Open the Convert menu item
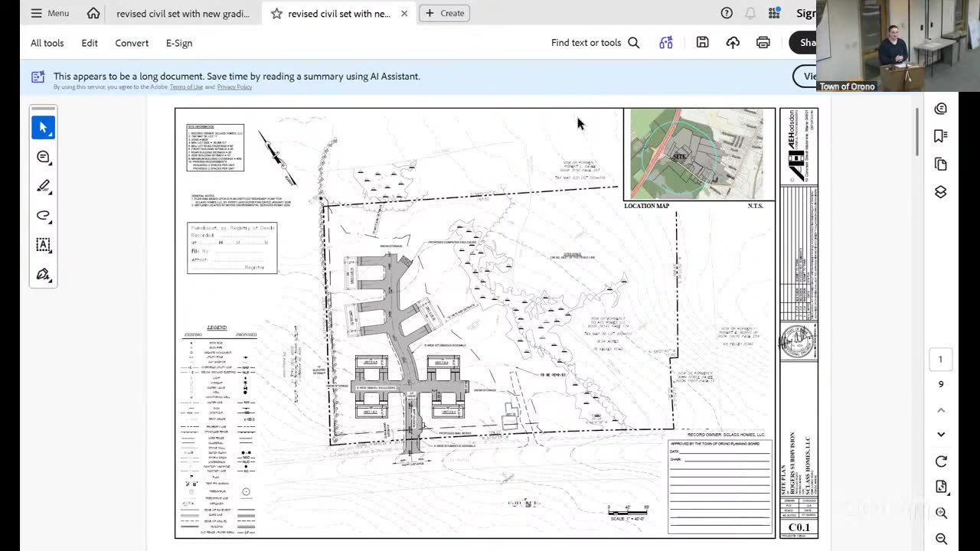This screenshot has width=980, height=551. [132, 43]
